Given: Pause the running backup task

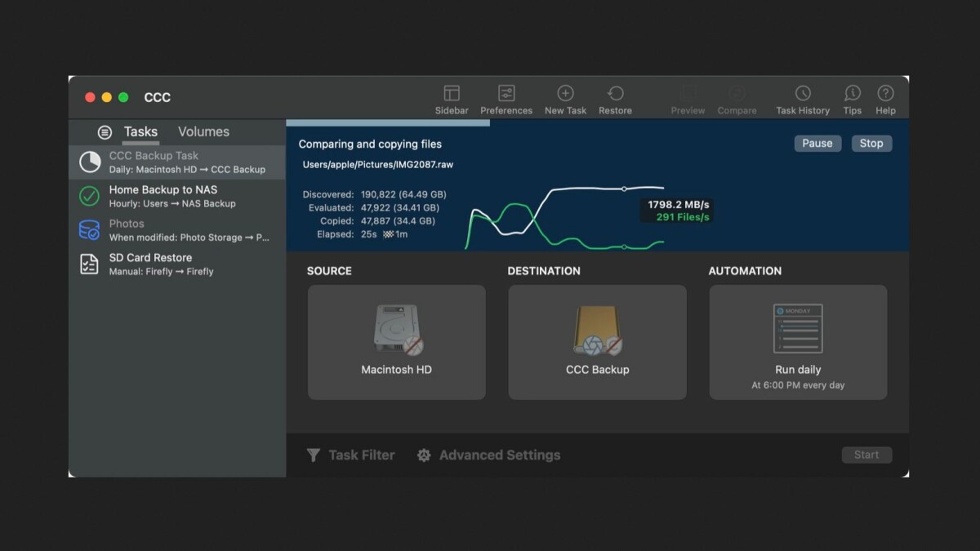Looking at the screenshot, I should (817, 143).
